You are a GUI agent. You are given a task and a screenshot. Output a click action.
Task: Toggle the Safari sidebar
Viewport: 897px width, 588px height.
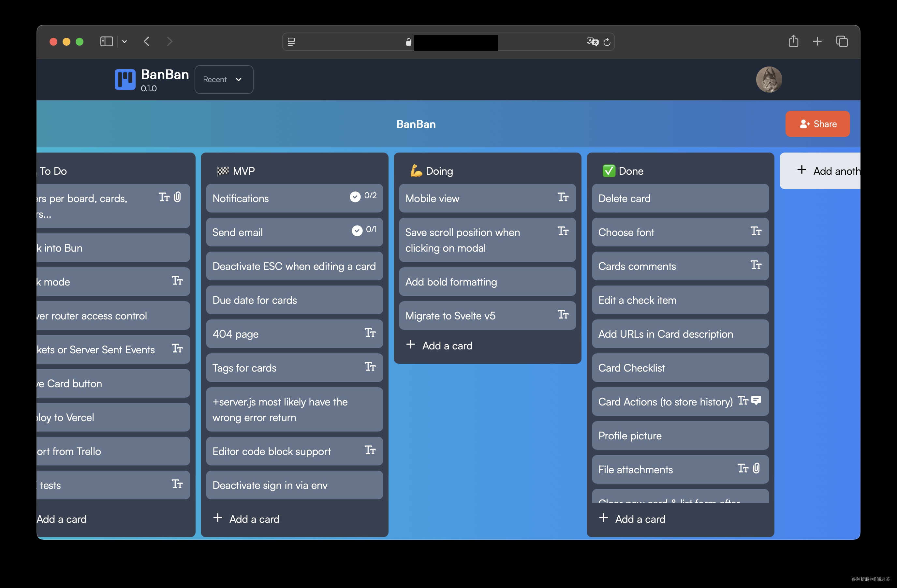click(x=106, y=41)
